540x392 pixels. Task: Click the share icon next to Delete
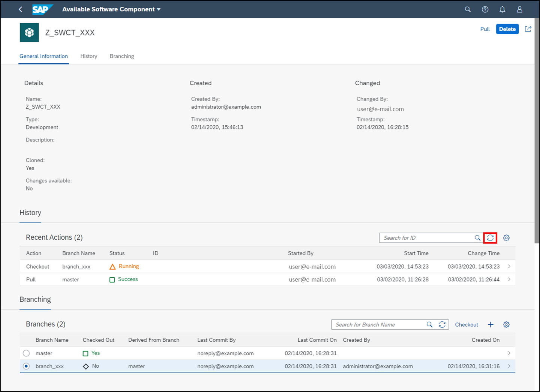(528, 29)
